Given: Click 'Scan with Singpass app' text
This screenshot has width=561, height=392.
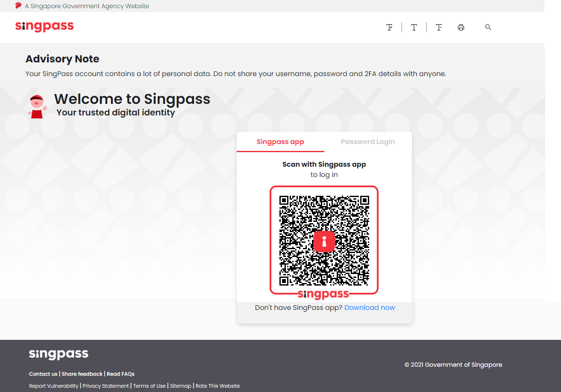Looking at the screenshot, I should tap(324, 164).
